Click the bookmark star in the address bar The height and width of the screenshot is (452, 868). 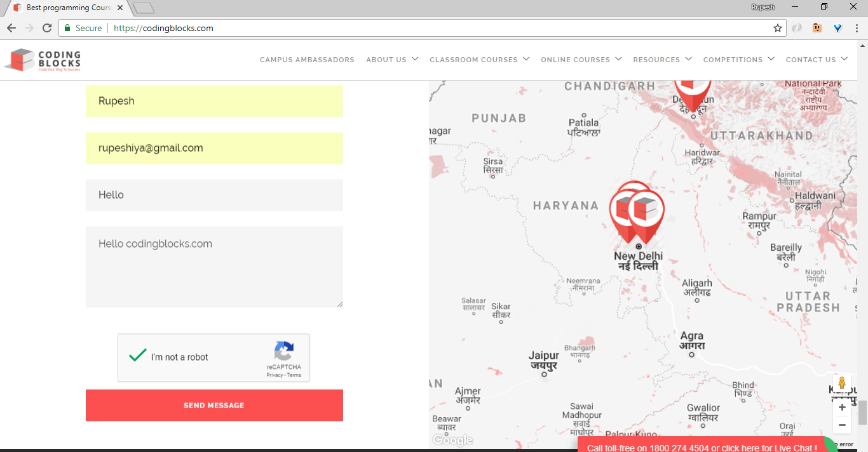coord(778,28)
